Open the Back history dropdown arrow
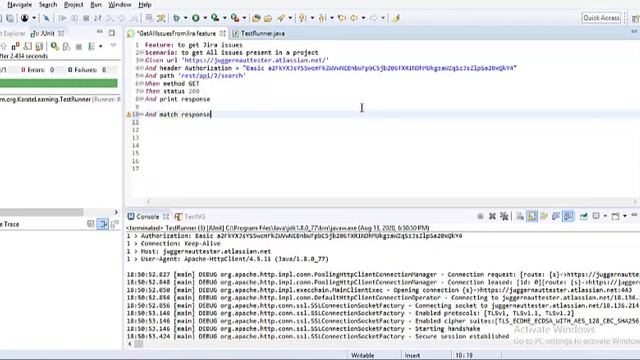 (363, 18)
